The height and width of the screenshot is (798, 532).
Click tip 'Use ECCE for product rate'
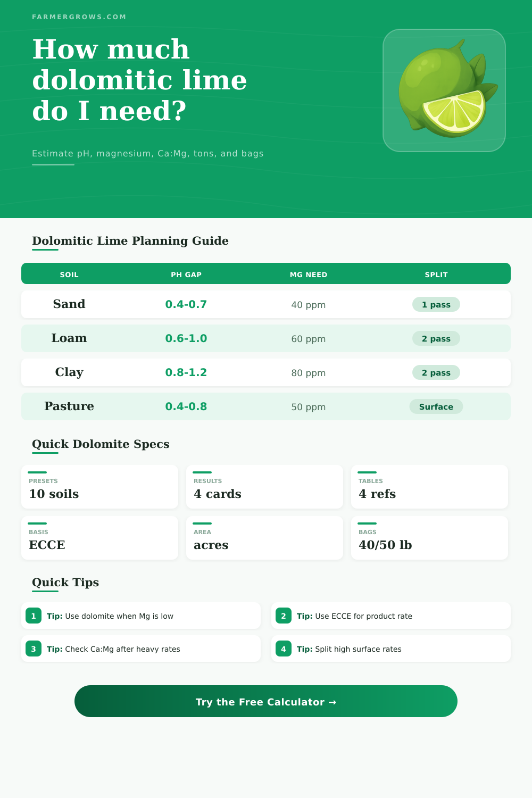pos(391,616)
